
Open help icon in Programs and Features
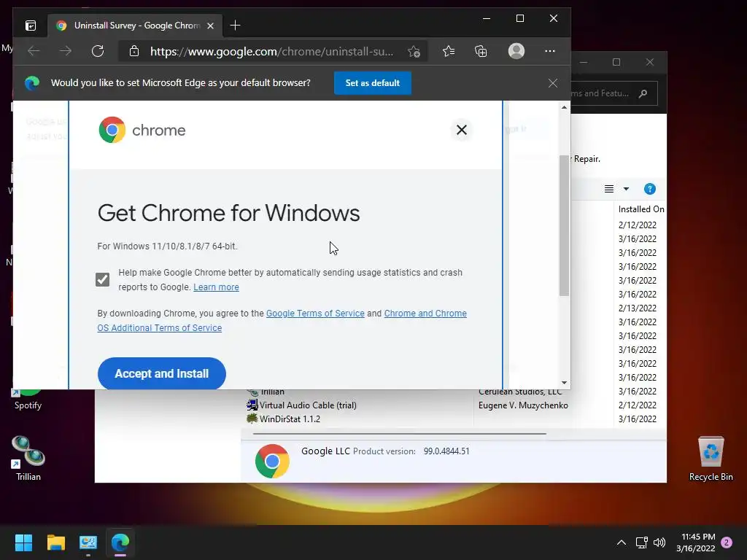(650, 189)
